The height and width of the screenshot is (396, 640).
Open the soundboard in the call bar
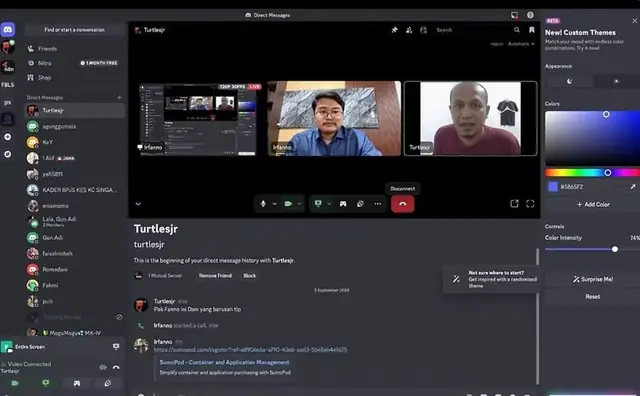pyautogui.click(x=360, y=204)
